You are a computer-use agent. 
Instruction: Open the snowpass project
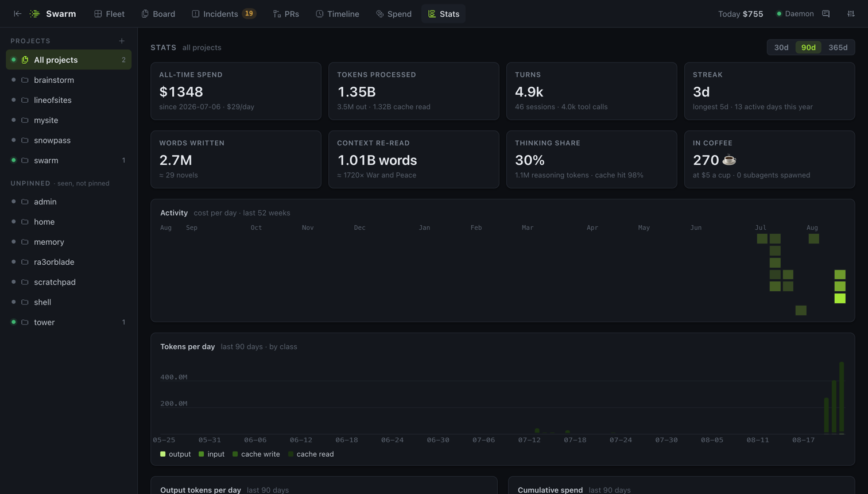[69, 140]
